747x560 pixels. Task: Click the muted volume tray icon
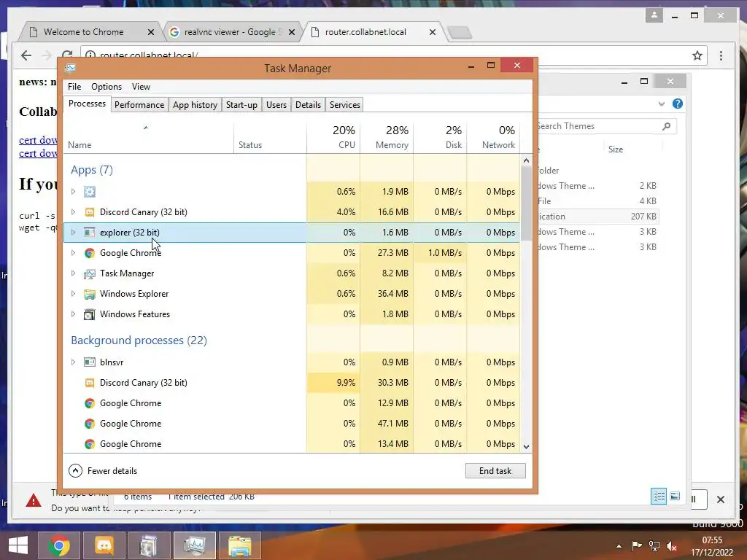[672, 546]
